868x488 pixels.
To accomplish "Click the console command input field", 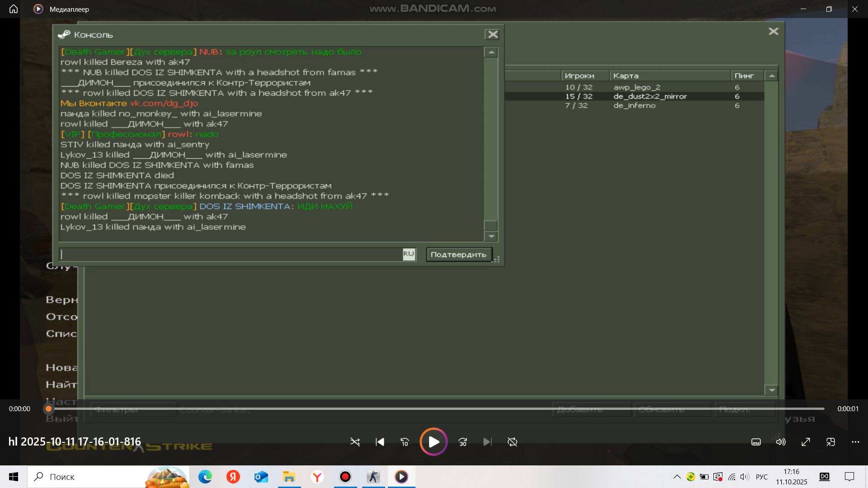I will 231,254.
